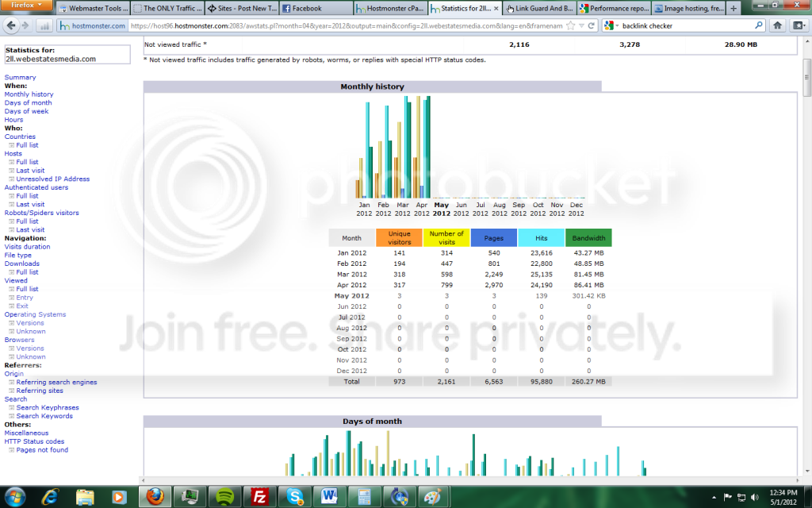812x508 pixels.
Task: Click yellow Number of visits header
Action: click(x=446, y=238)
